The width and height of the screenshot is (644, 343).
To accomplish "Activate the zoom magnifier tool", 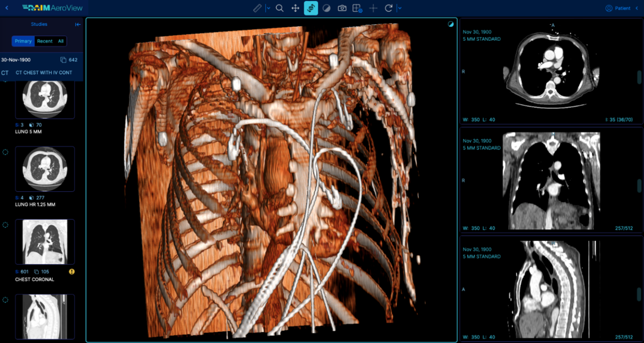I will 280,8.
